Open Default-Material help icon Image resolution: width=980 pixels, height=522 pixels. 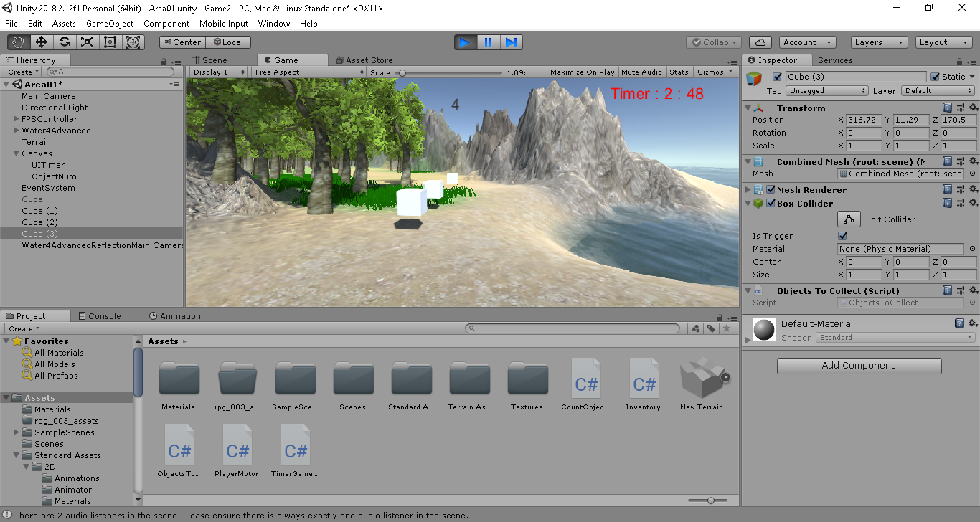(x=960, y=323)
